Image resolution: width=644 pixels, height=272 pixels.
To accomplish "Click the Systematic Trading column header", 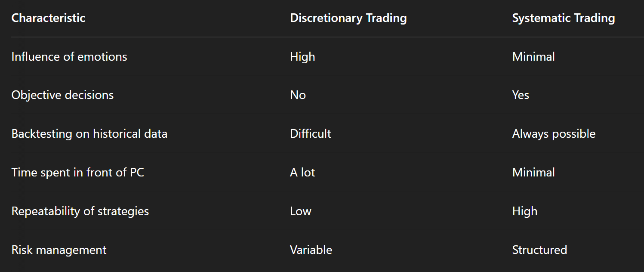I will click(563, 18).
